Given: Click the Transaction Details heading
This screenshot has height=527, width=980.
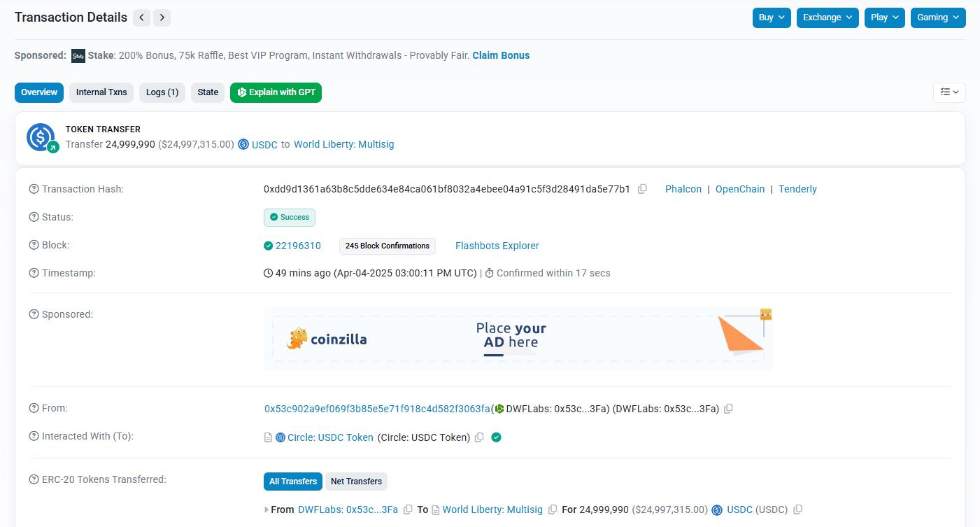Looking at the screenshot, I should 71,17.
